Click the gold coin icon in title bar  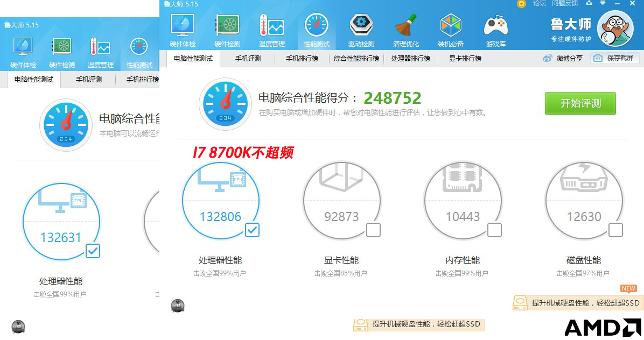coord(521,4)
